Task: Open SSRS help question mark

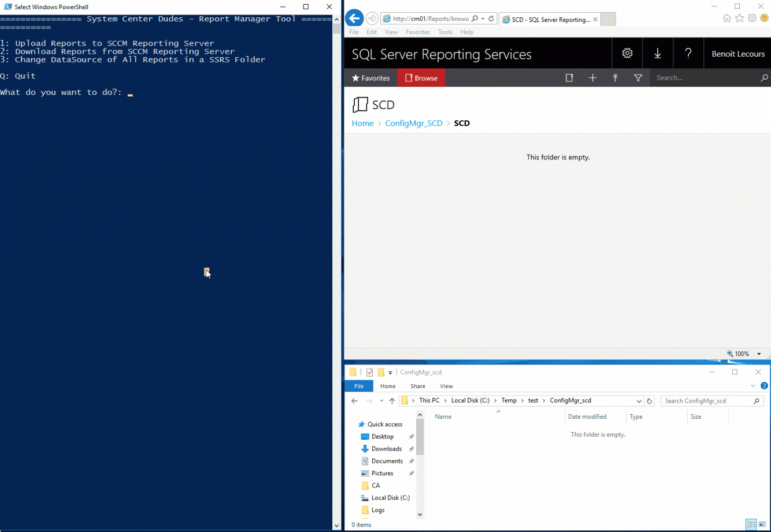Action: tap(688, 53)
